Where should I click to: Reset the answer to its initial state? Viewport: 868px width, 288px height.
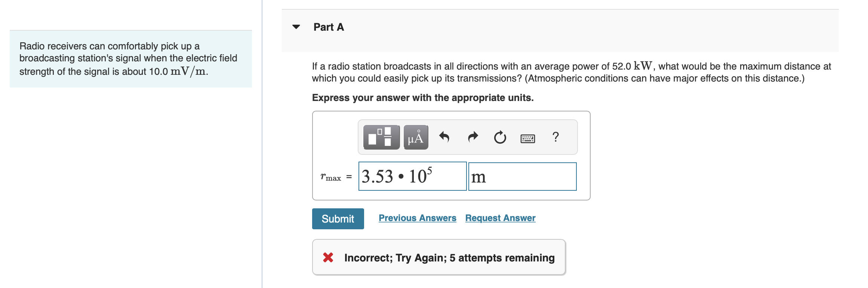tap(500, 137)
